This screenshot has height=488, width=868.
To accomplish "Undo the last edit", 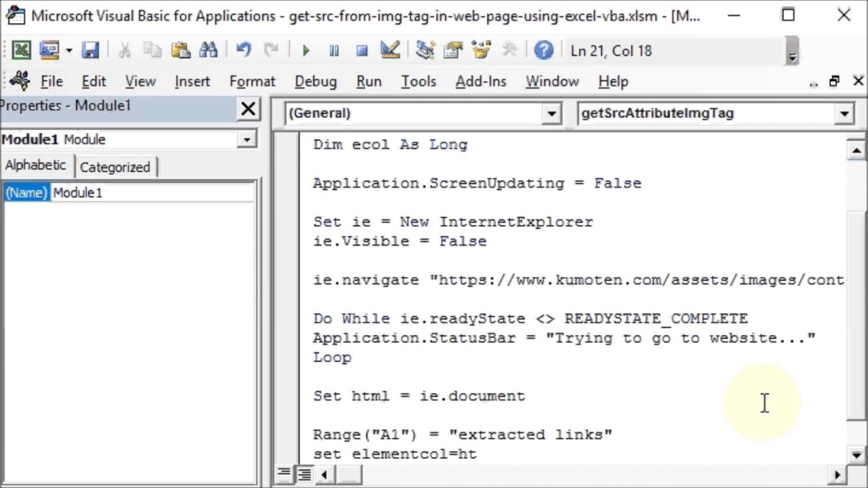I will click(x=243, y=50).
